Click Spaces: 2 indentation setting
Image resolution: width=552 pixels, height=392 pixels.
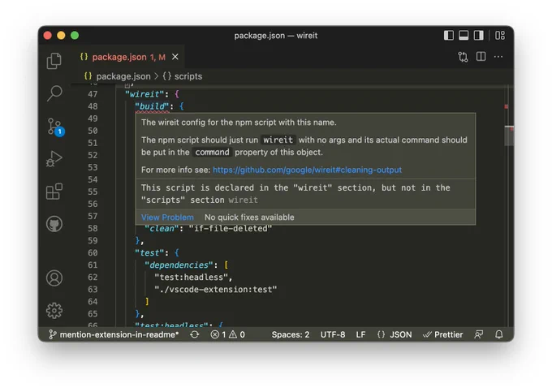tap(291, 334)
